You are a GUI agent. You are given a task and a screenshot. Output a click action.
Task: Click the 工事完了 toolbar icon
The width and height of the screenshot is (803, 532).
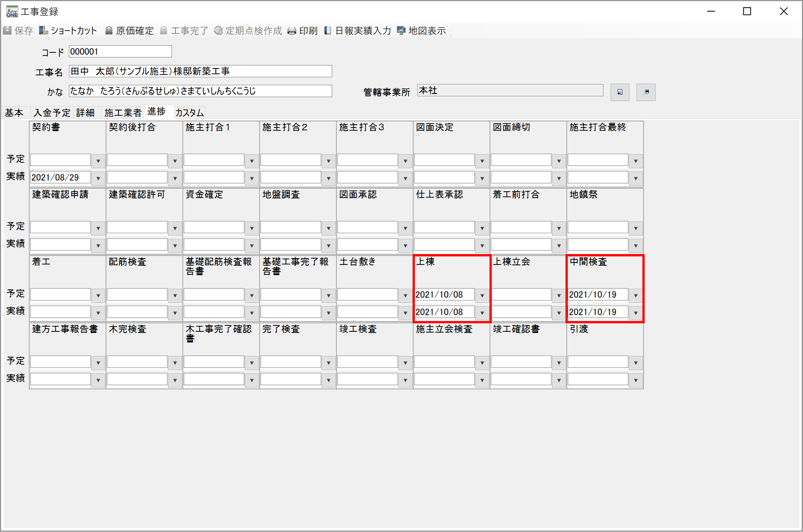pyautogui.click(x=164, y=31)
